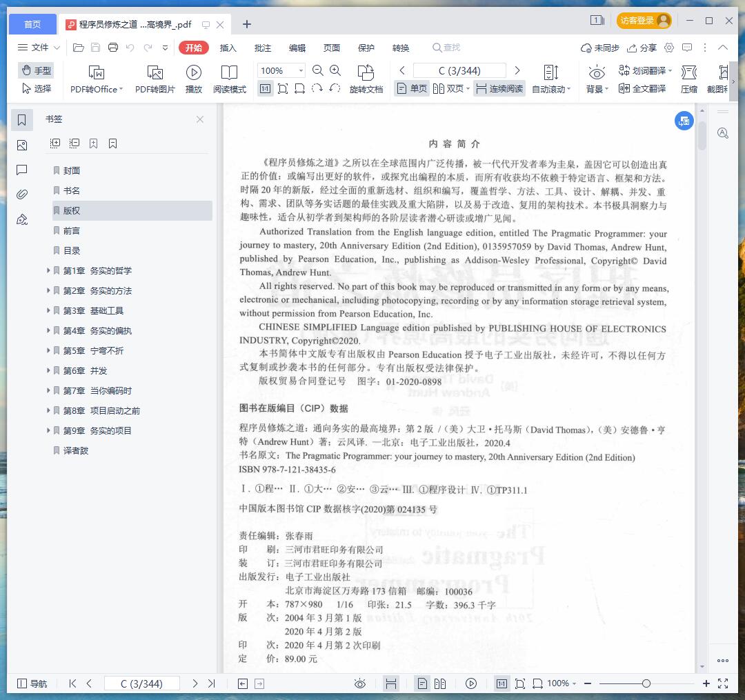Click the blue floating convert button
The height and width of the screenshot is (700, 745).
point(684,121)
